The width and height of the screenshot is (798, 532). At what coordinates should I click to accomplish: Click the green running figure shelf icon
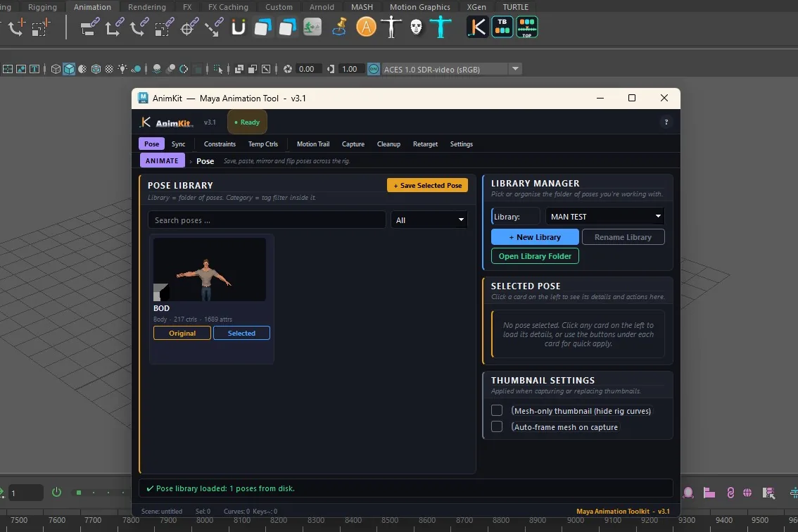[312, 27]
